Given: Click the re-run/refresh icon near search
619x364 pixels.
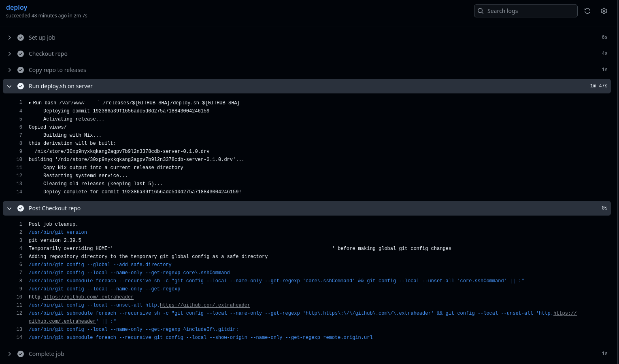Looking at the screenshot, I should coord(587,11).
